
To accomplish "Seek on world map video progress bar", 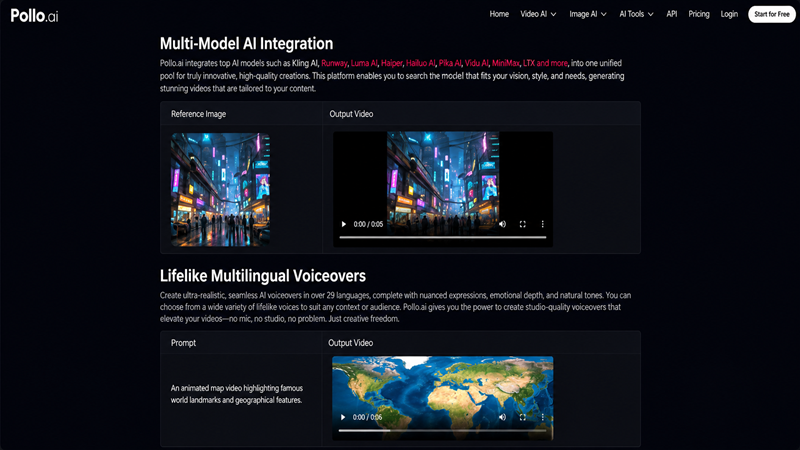I will click(442, 430).
